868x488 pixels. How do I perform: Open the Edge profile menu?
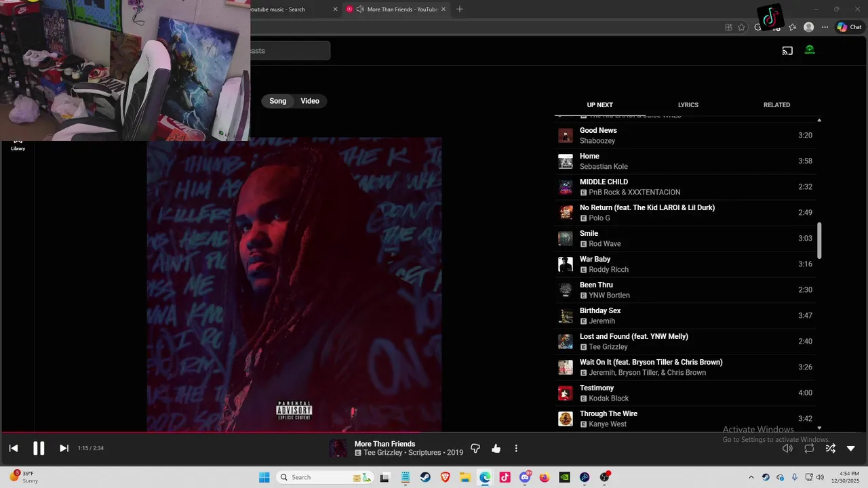coord(808,27)
